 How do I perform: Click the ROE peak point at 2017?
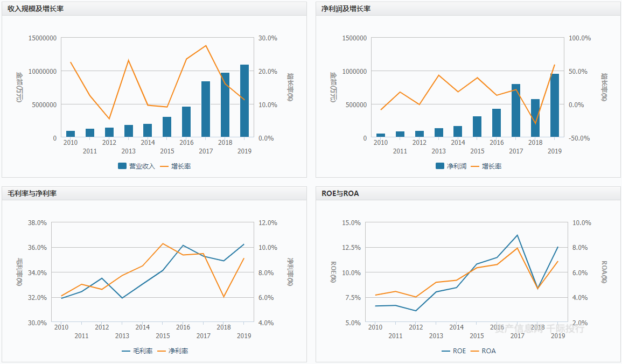[518, 235]
